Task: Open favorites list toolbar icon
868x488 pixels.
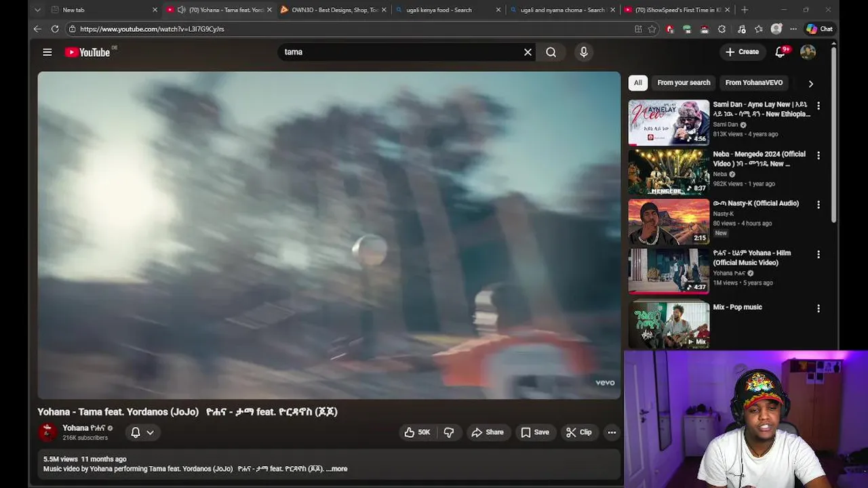Action: 759,29
